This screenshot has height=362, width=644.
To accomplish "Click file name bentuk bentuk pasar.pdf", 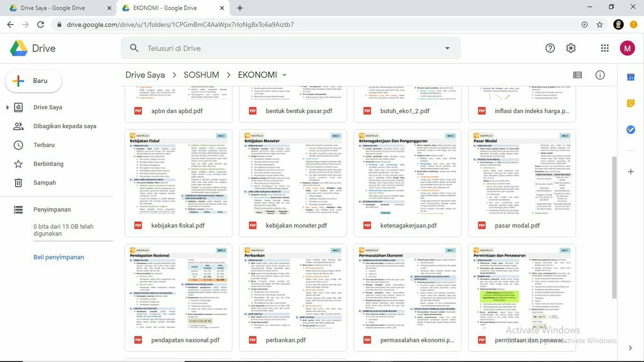I will (299, 111).
